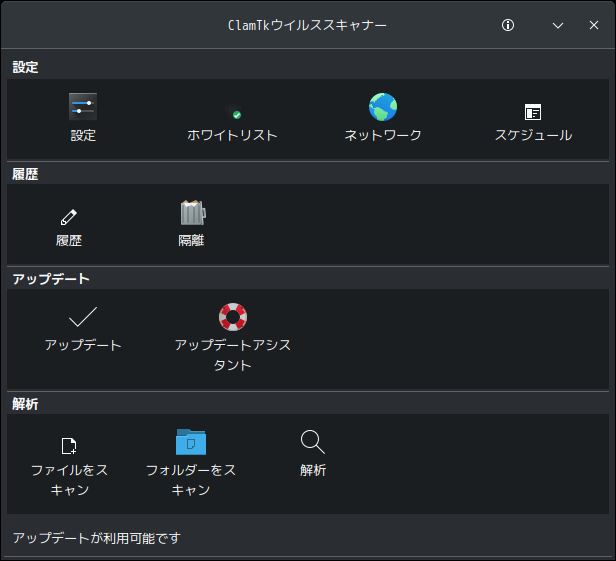Open the 解析 magnifying glass icon

pyautogui.click(x=313, y=442)
